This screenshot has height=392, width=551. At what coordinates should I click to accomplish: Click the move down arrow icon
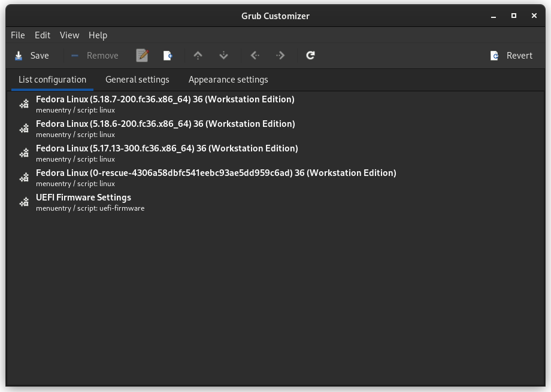[x=223, y=56]
